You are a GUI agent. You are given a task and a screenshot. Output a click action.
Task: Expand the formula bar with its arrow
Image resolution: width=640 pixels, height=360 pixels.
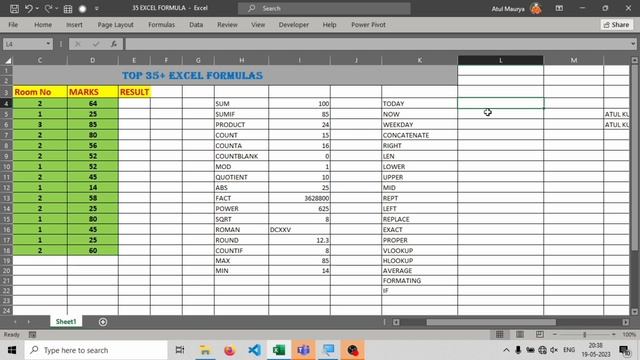[x=633, y=44]
